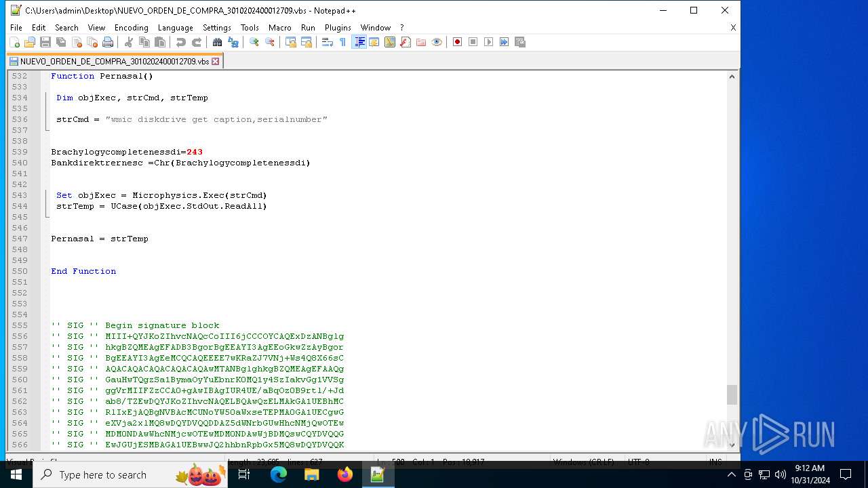Open Find with the binoculars icon
Screen dimensions: 868x488
coord(218,42)
